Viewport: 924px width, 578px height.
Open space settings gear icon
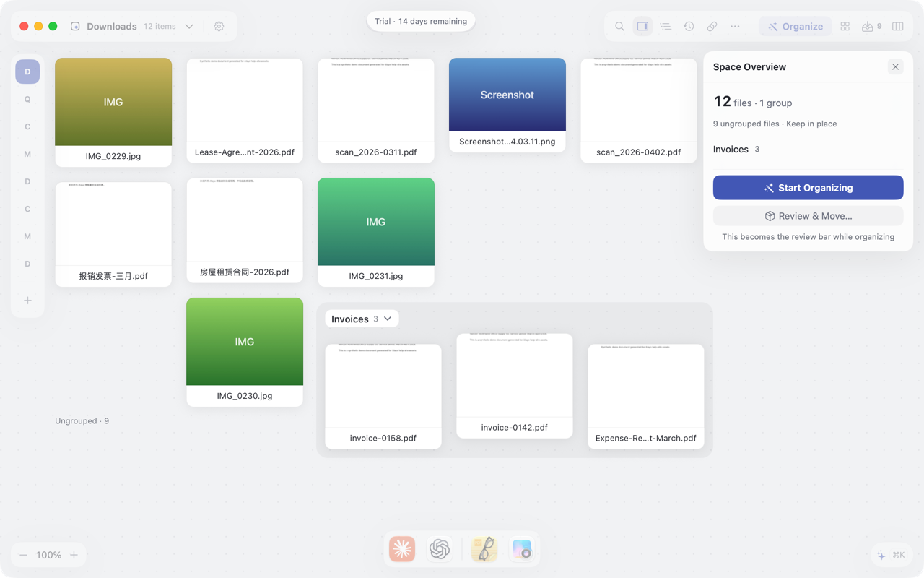coord(219,27)
